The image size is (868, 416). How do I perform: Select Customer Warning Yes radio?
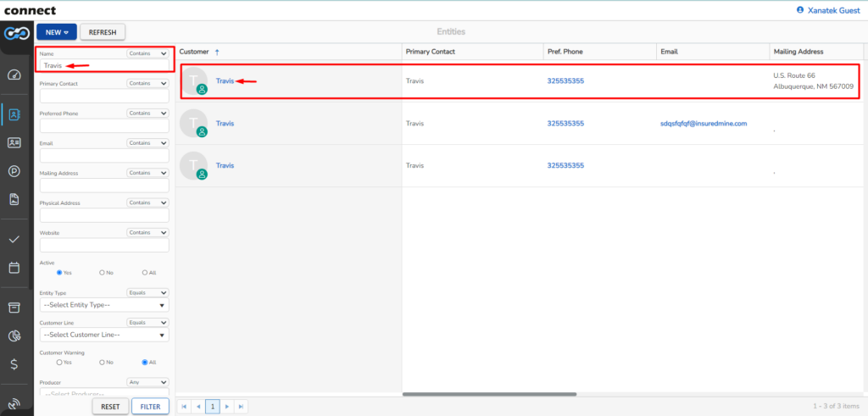click(x=59, y=363)
